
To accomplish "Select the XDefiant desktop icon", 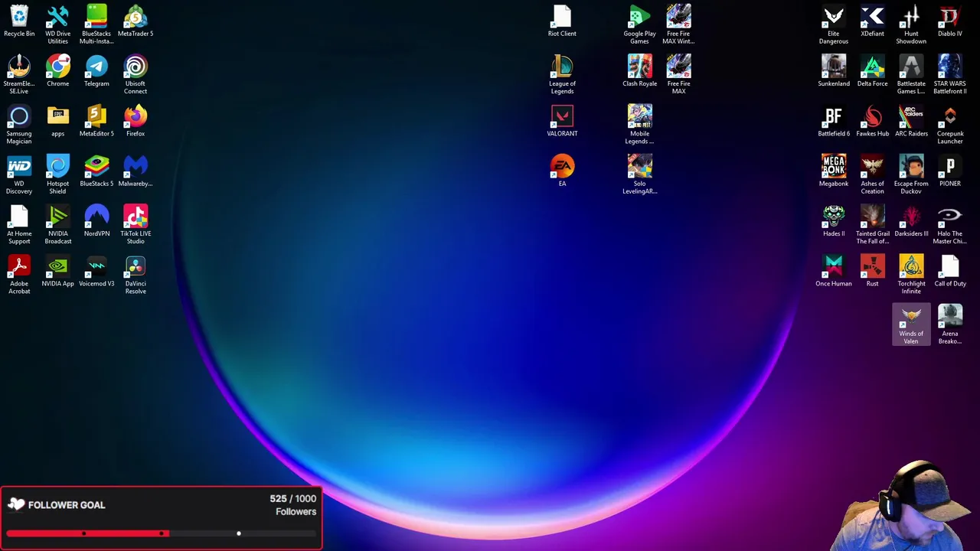I will click(873, 16).
